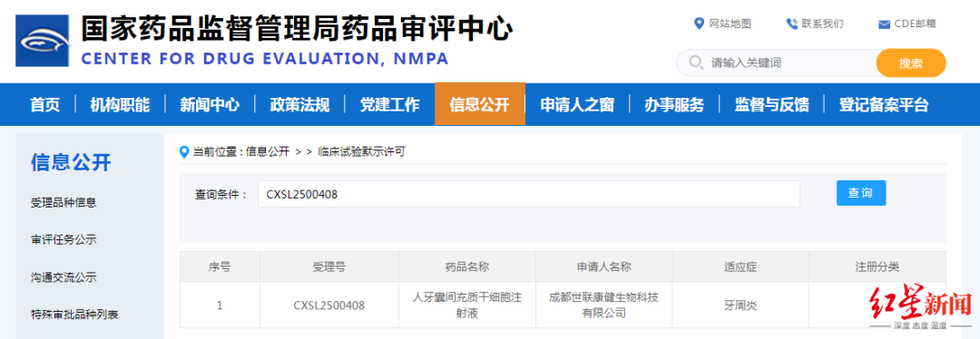This screenshot has height=339, width=980.
Task: Click the 信息公开 sidebar heading
Action: coord(71,163)
